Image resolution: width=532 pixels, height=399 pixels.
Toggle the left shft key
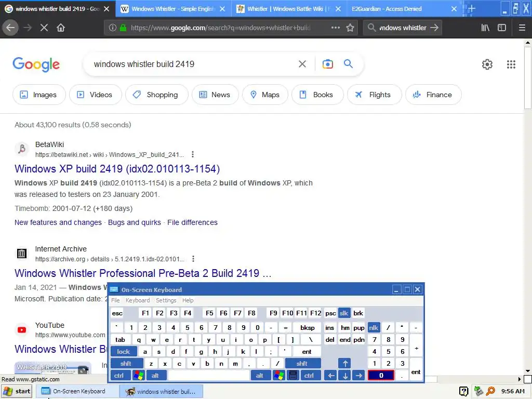[127, 364]
